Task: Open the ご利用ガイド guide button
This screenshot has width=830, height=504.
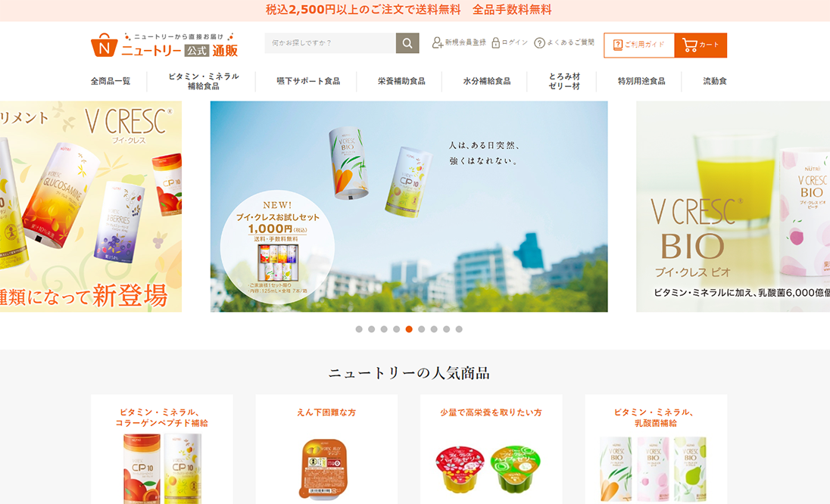Action: coord(639,45)
